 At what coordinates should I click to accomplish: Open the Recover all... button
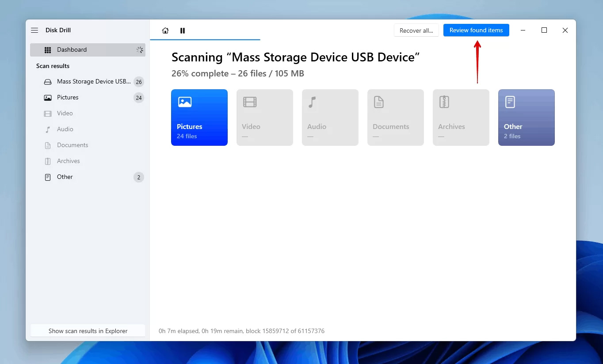pos(416,30)
